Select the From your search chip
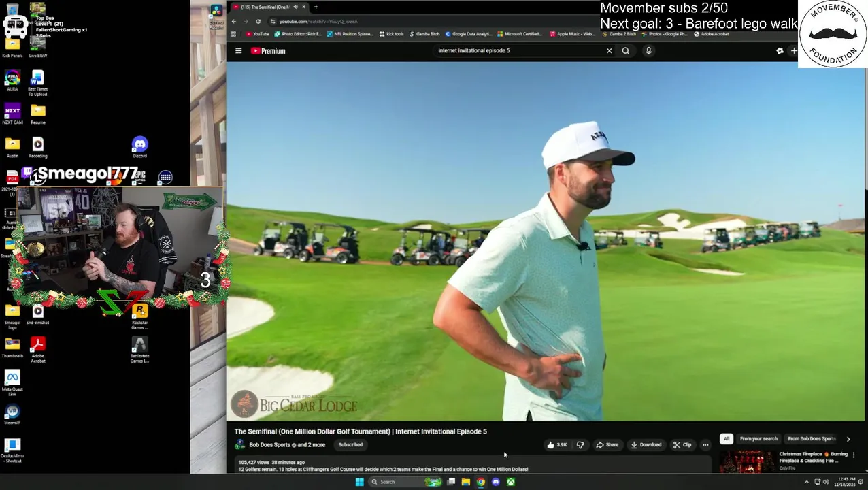Screen dimensions: 868x490 tap(758, 439)
